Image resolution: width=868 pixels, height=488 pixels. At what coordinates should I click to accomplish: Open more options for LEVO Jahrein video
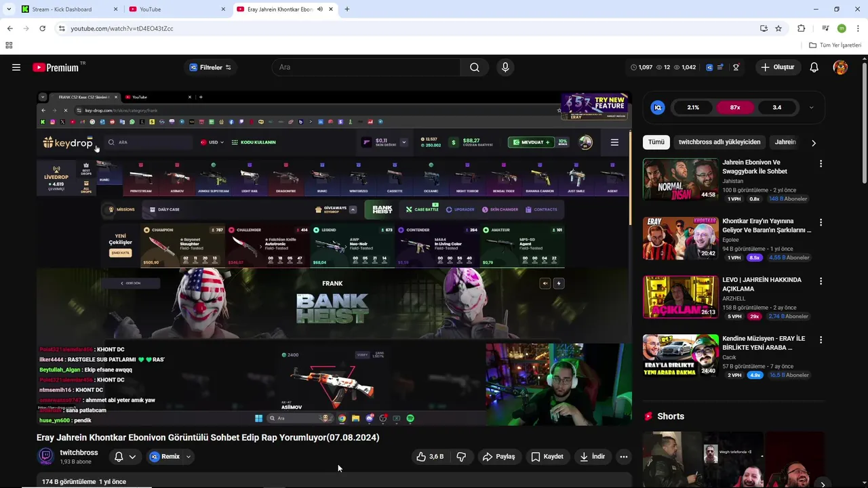821,281
